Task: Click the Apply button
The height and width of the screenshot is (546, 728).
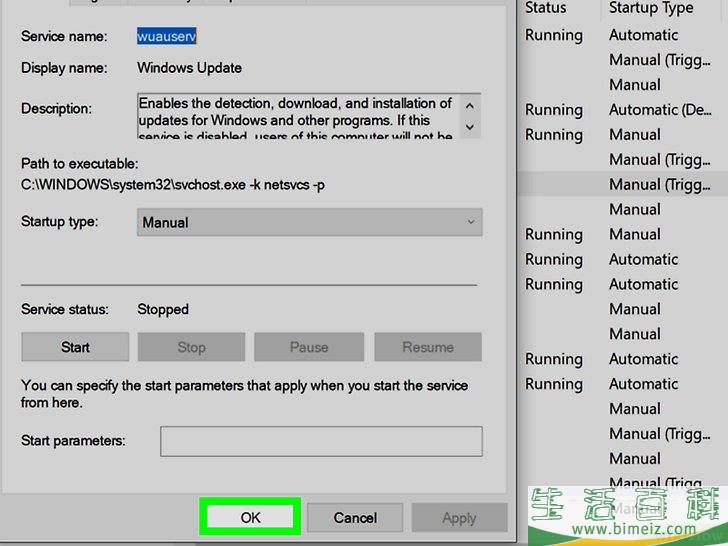Action: tap(459, 517)
